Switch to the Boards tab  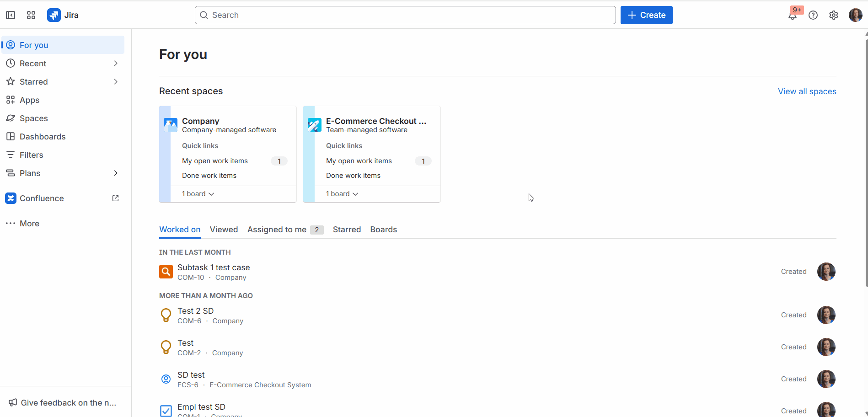pyautogui.click(x=383, y=230)
